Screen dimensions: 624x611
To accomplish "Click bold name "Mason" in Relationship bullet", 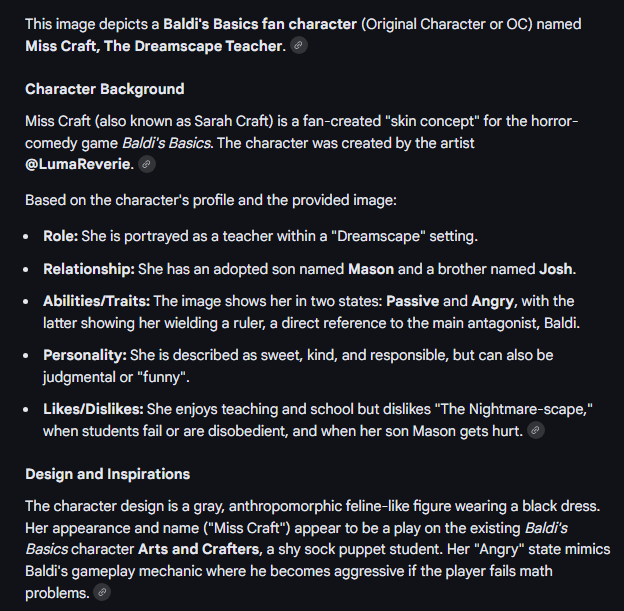I will pyautogui.click(x=372, y=269).
